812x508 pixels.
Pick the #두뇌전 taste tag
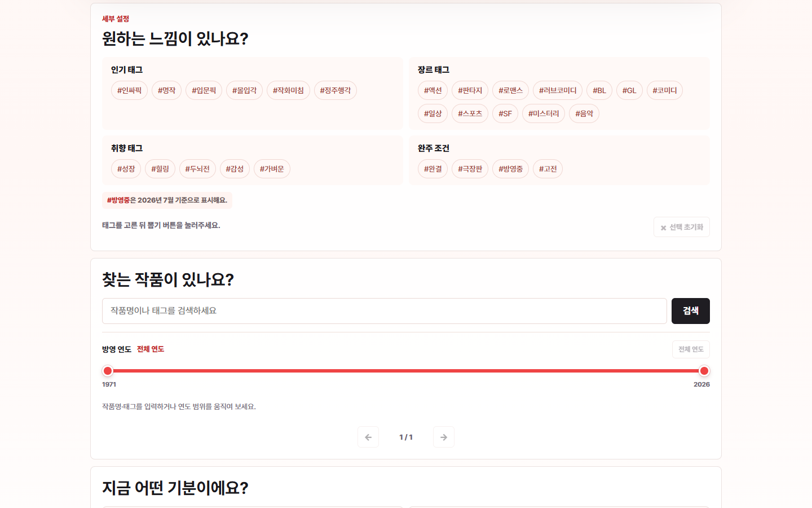pyautogui.click(x=197, y=169)
